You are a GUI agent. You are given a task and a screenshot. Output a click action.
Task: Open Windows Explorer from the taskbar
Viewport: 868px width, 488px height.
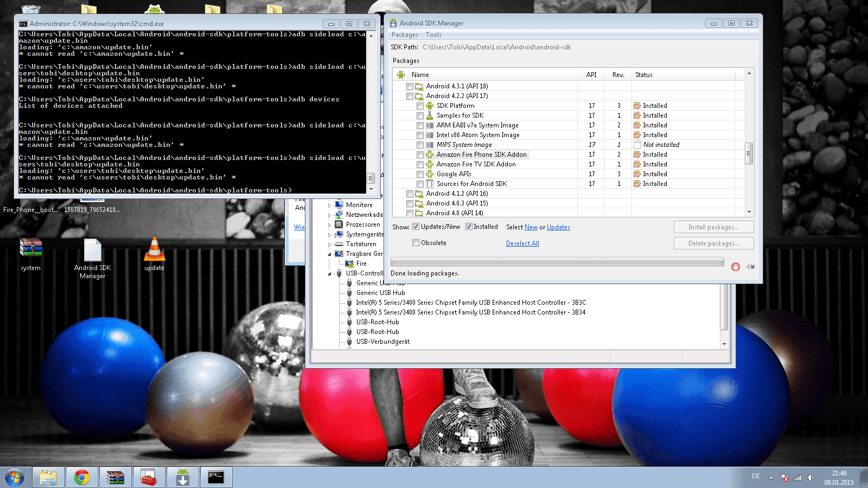(x=48, y=478)
